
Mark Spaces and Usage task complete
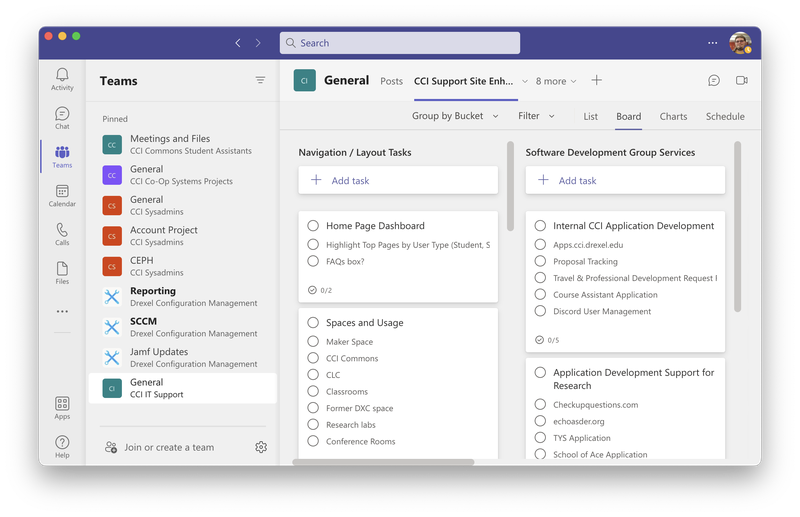click(x=313, y=323)
